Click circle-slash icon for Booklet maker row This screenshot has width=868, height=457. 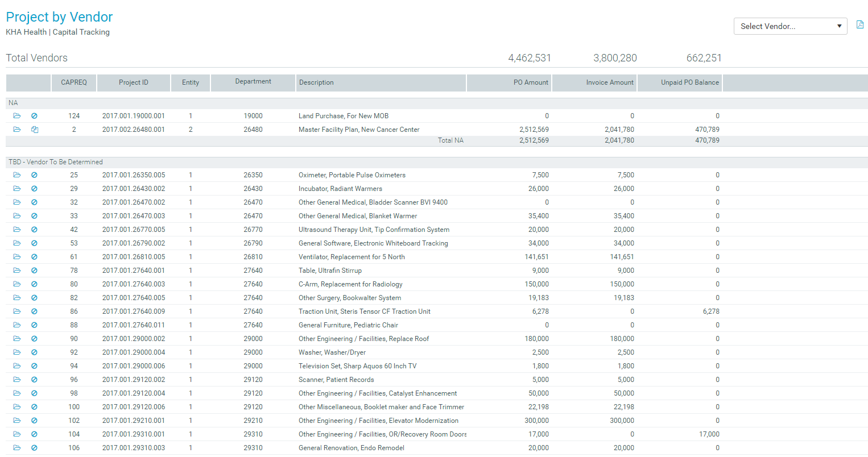[34, 407]
